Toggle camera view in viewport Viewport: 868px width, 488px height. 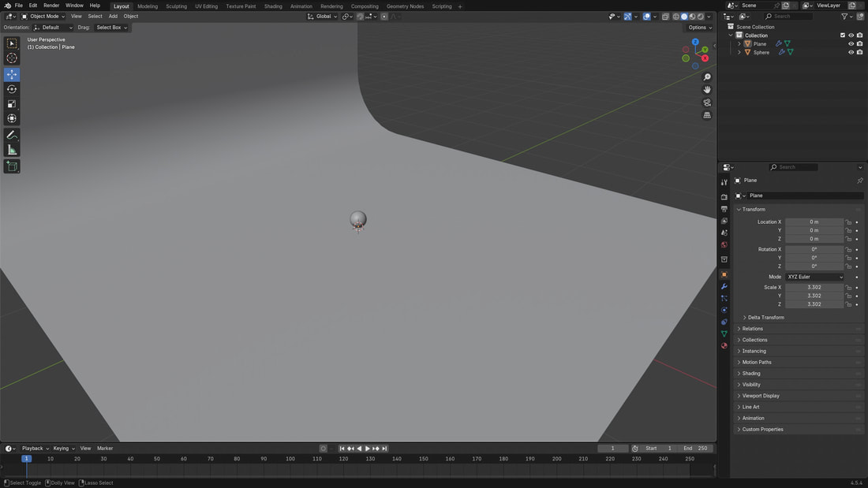click(707, 102)
